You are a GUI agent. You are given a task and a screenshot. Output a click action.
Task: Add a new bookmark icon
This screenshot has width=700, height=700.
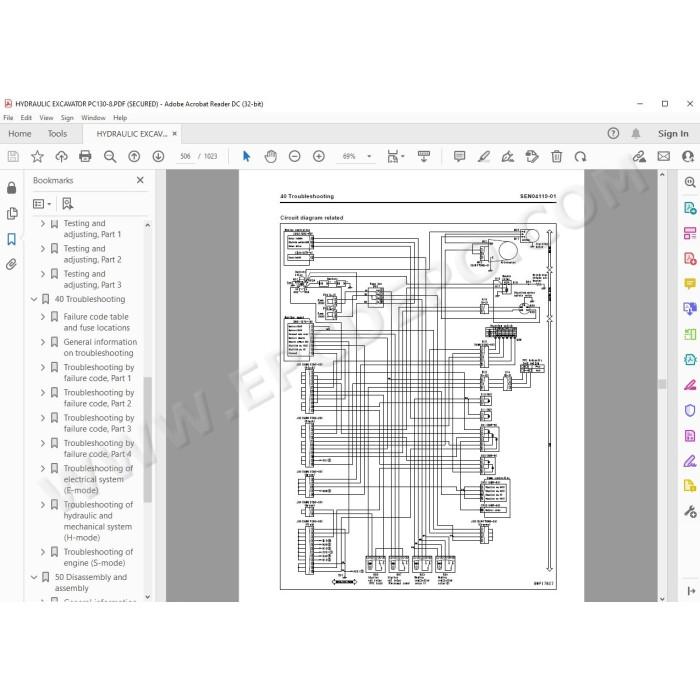[x=67, y=204]
